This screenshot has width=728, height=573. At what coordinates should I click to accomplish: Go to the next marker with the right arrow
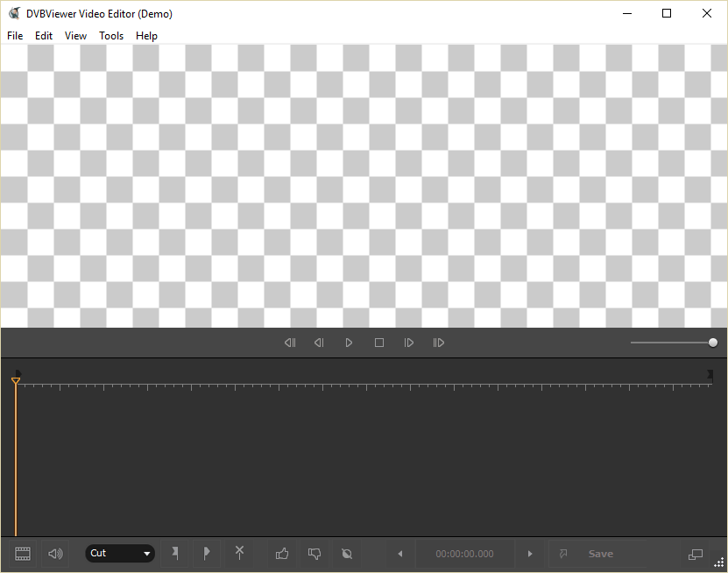[x=530, y=554]
